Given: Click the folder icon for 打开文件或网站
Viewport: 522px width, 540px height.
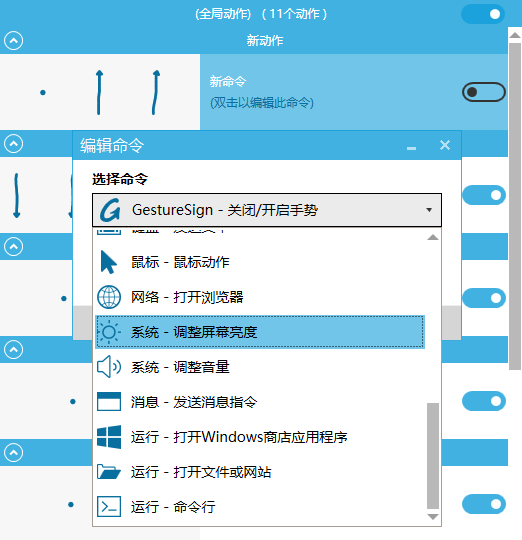Looking at the screenshot, I should pyautogui.click(x=109, y=471).
